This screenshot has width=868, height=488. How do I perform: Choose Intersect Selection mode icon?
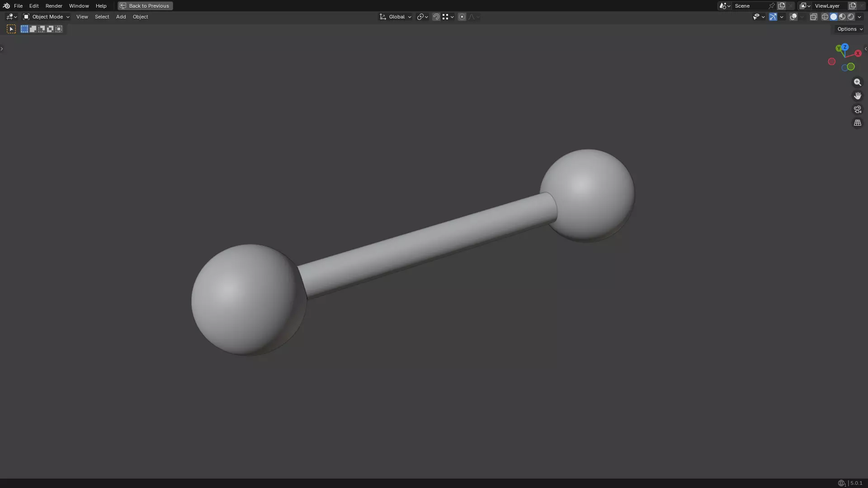click(59, 29)
